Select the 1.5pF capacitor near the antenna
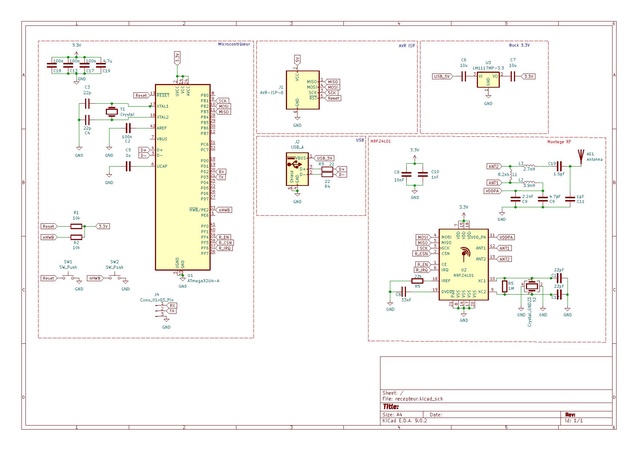638x451 pixels. pyautogui.click(x=559, y=166)
